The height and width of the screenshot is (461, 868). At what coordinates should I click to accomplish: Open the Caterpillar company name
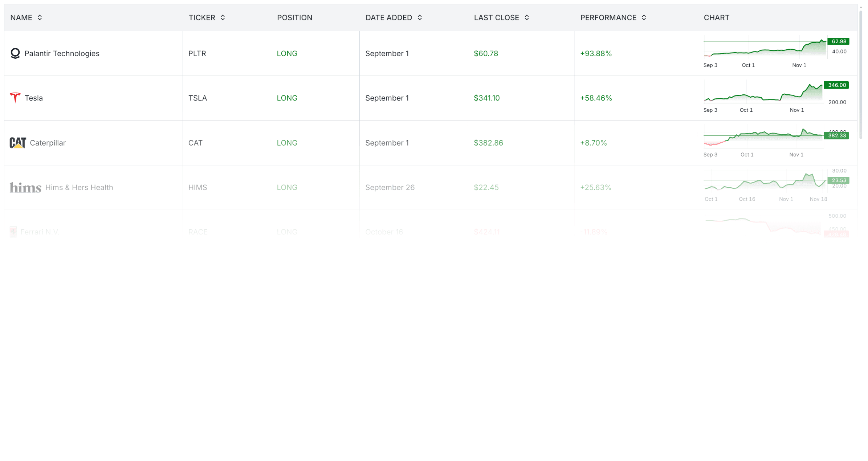click(48, 143)
